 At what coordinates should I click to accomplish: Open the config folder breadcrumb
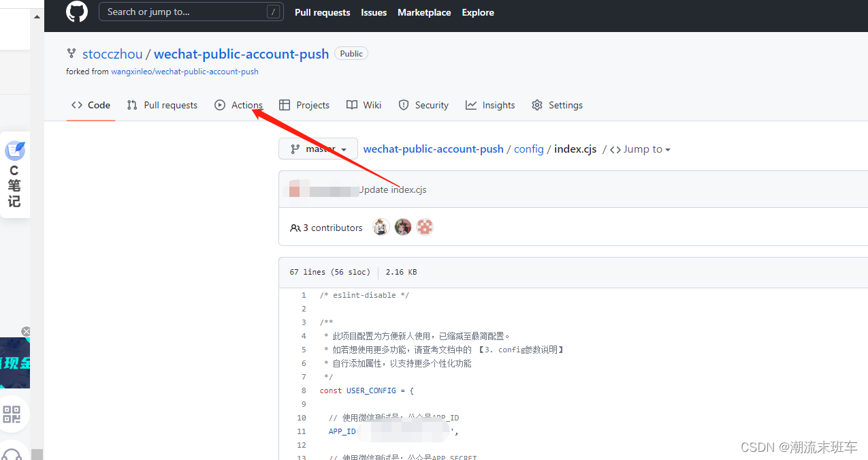point(529,149)
